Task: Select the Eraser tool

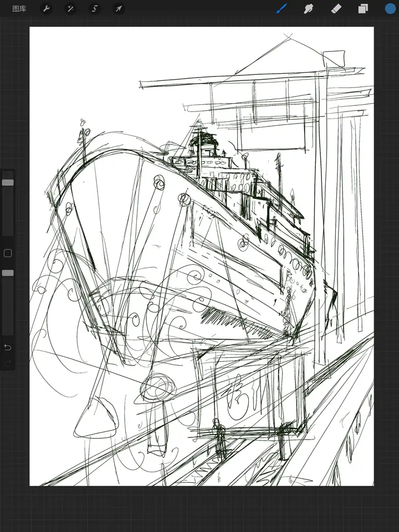Action: [x=336, y=9]
